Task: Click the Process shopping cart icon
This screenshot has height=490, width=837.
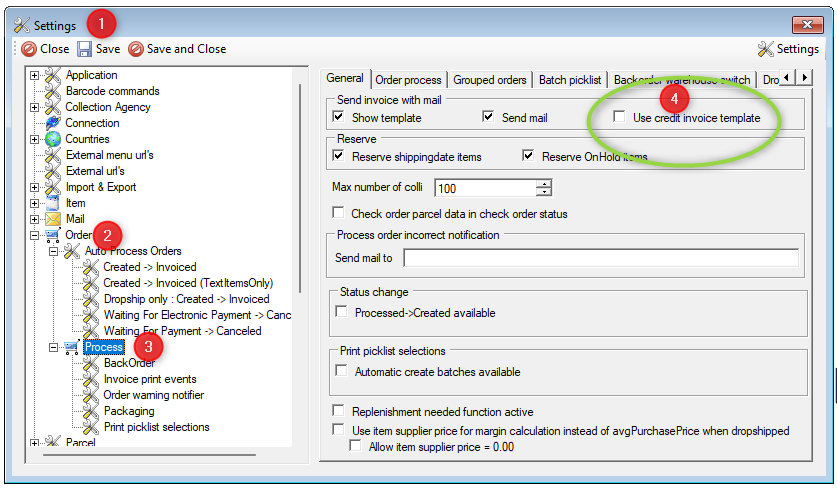Action: point(72,347)
